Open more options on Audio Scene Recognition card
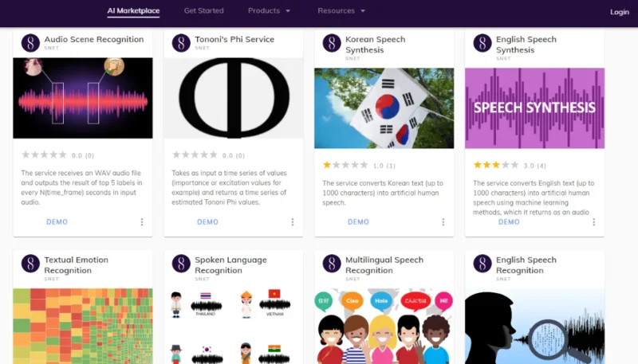This screenshot has width=638, height=364. (142, 221)
